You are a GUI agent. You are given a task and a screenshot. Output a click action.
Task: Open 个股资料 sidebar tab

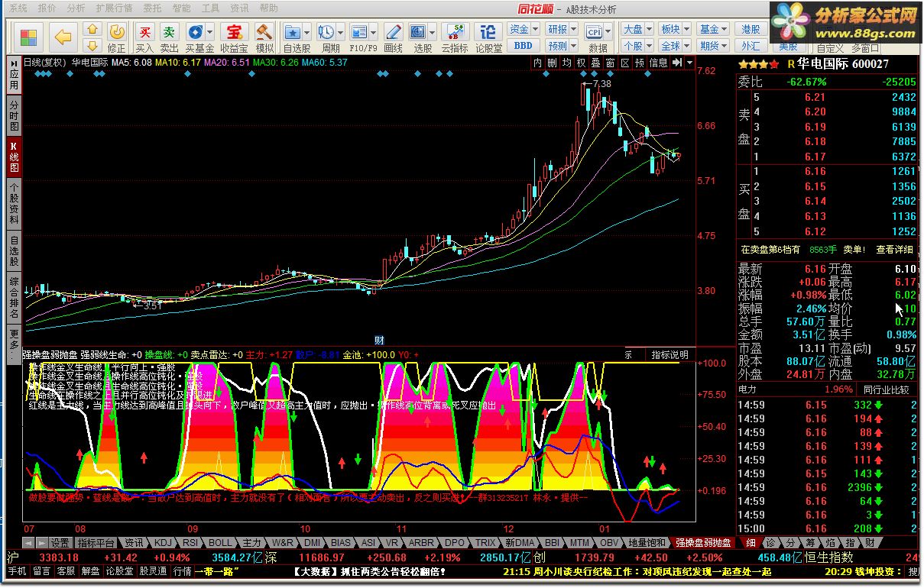(14, 203)
